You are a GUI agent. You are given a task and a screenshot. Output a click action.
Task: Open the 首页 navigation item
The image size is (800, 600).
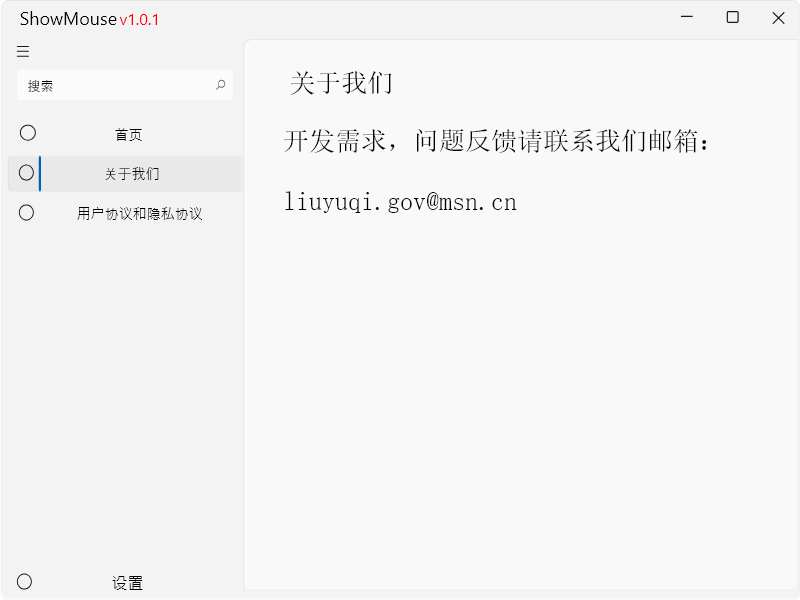click(128, 134)
